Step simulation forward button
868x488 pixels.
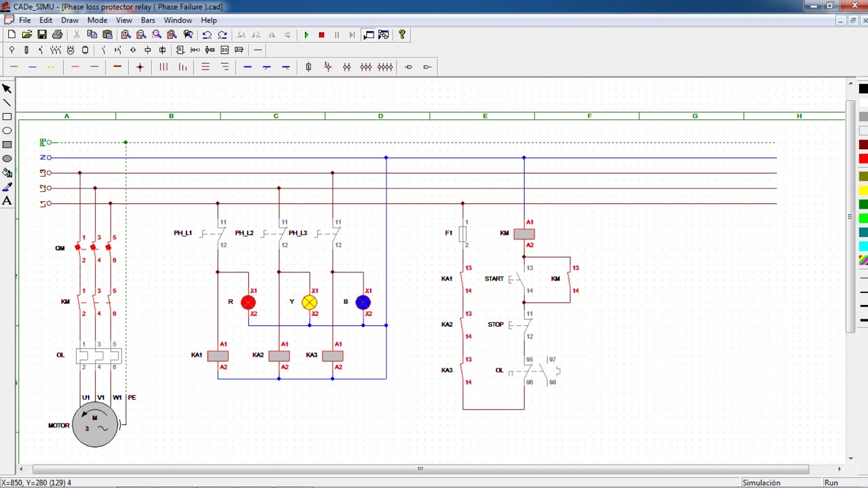(352, 35)
